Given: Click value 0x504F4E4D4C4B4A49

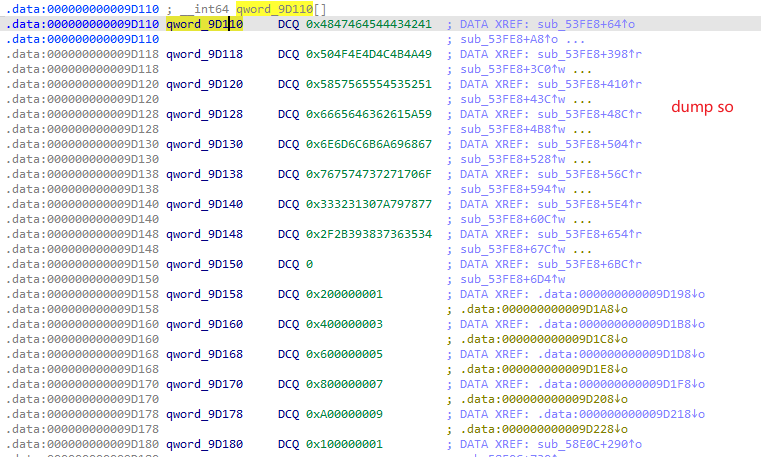Looking at the screenshot, I should coord(369,53).
